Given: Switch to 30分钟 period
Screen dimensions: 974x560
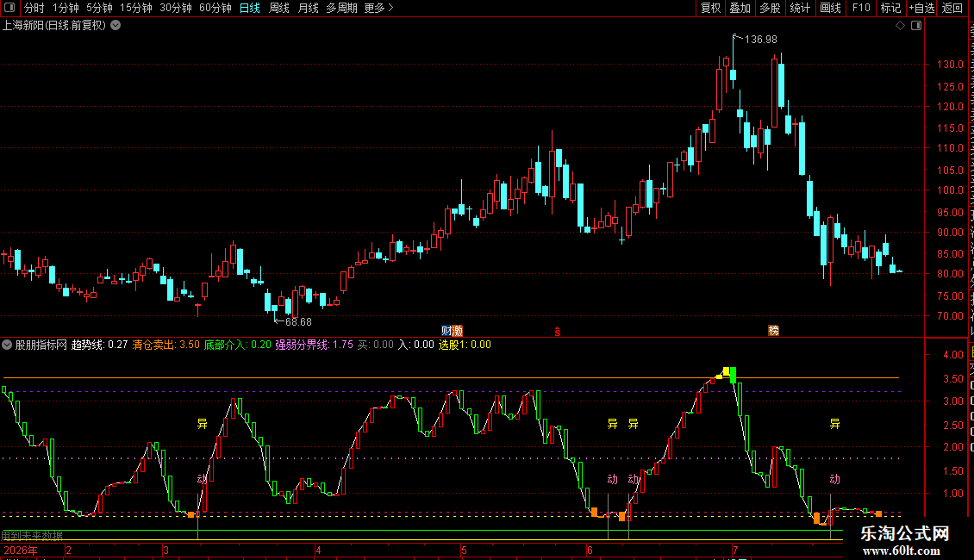Looking at the screenshot, I should pos(176,8).
